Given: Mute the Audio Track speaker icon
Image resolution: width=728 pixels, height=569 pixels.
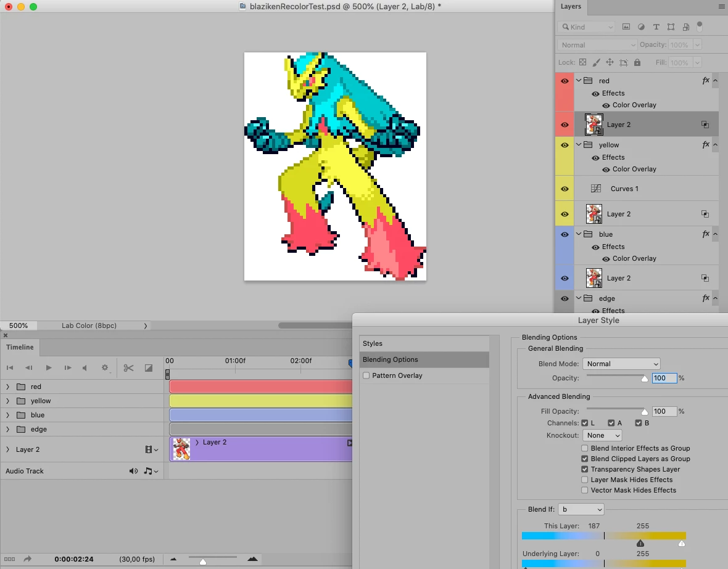Looking at the screenshot, I should pos(133,471).
